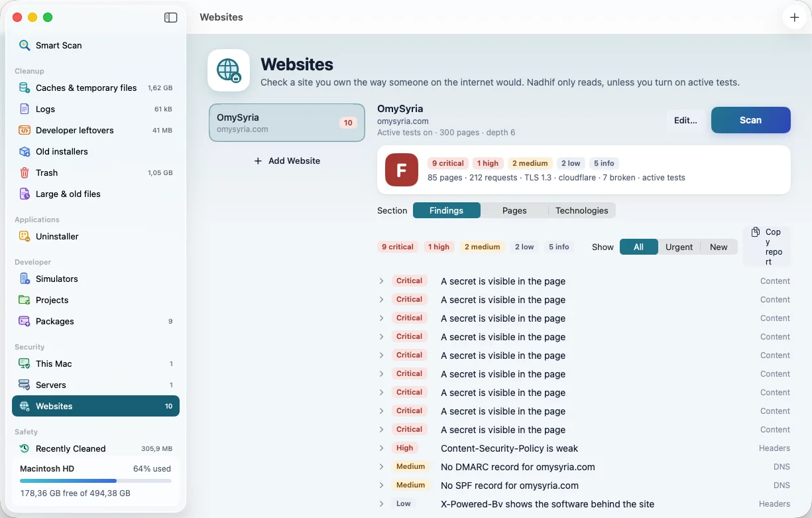Screen dimensions: 812x518
Task: Open the Edit... site settings button
Action: [685, 120]
